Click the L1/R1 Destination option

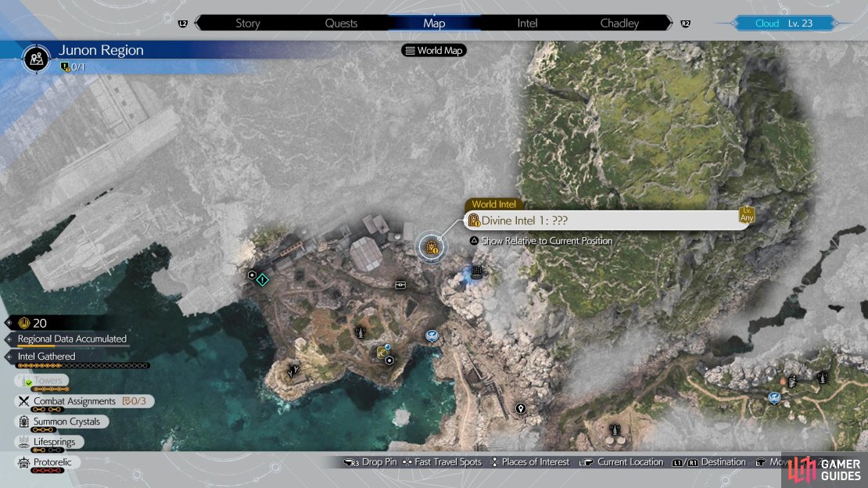coord(709,462)
